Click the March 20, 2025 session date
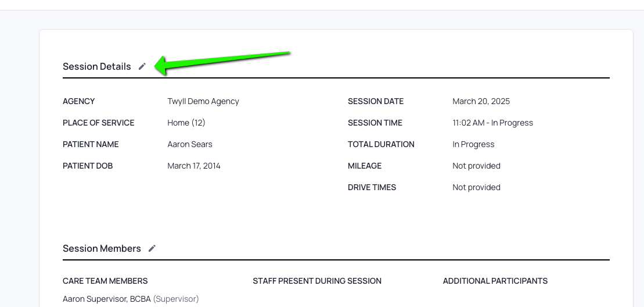The image size is (644, 307). (481, 101)
